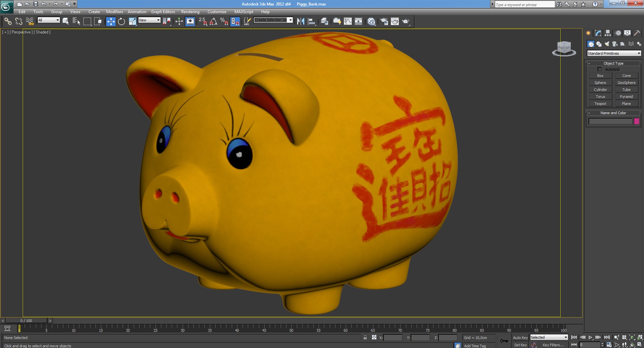Click the Torus primitive button
This screenshot has height=348, width=644.
tap(600, 97)
